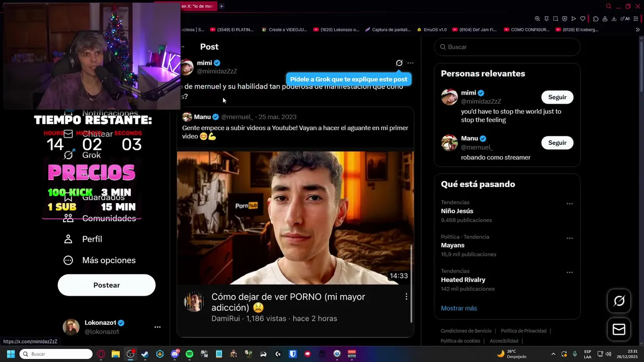Open the new tab plus button
644x362 pixels.
coord(221,6)
